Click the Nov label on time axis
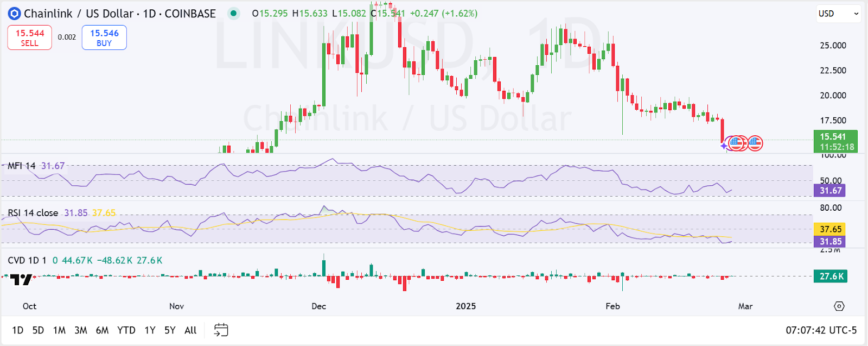The height and width of the screenshot is (346, 868). click(x=176, y=306)
